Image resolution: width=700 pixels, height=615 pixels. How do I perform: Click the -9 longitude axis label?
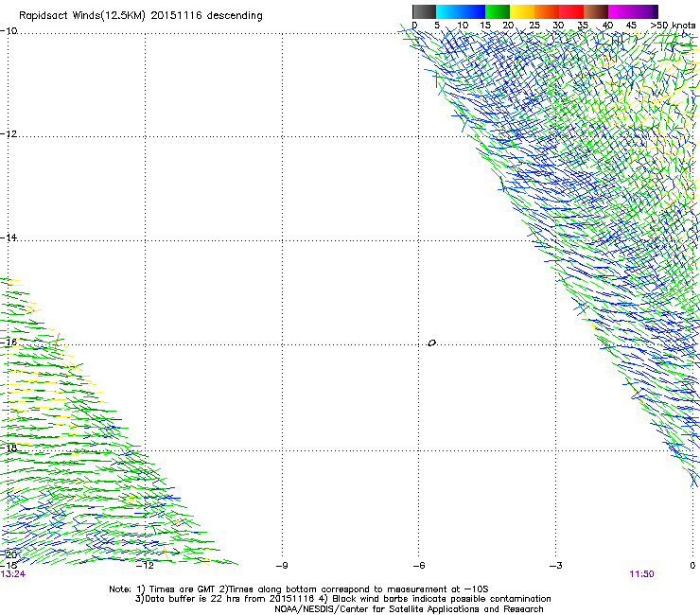pos(282,566)
